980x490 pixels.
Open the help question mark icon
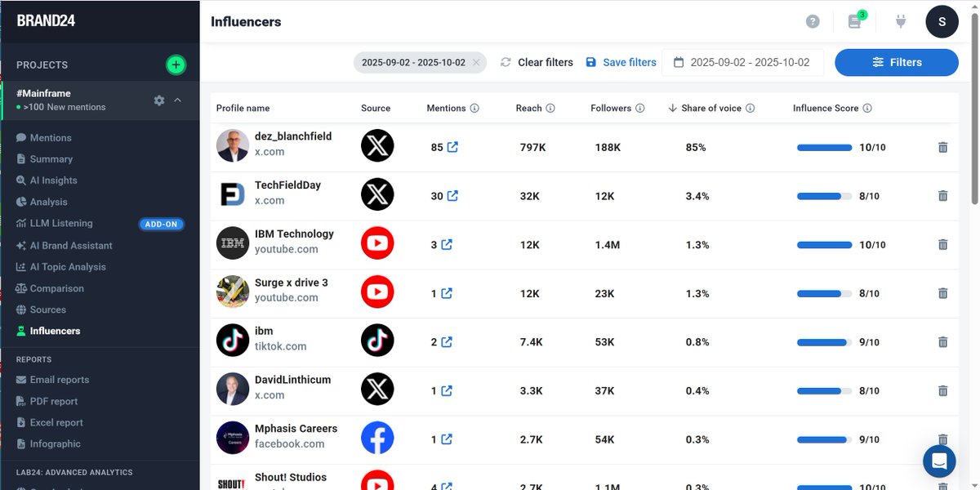click(x=813, y=22)
